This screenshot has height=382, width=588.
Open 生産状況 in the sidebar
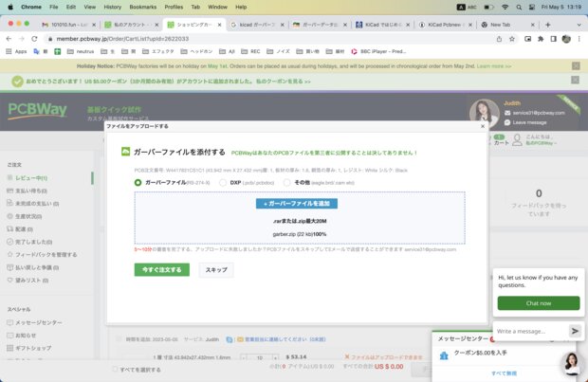point(28,216)
